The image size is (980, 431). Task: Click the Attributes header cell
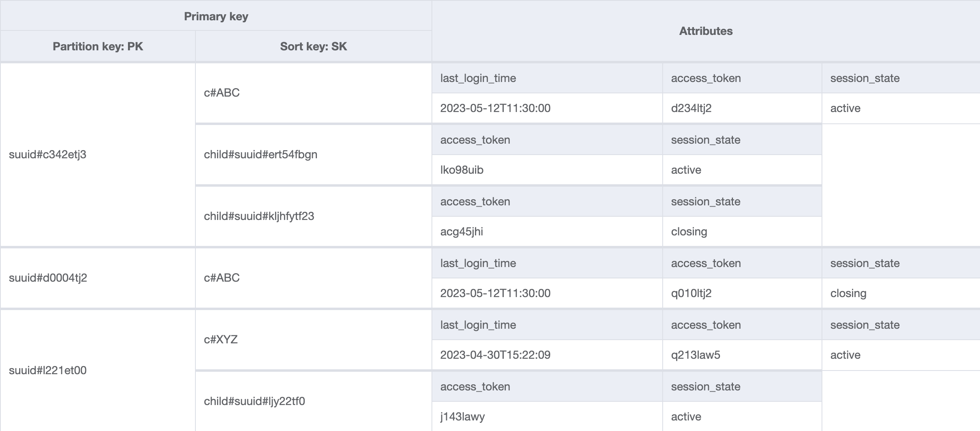(x=706, y=31)
